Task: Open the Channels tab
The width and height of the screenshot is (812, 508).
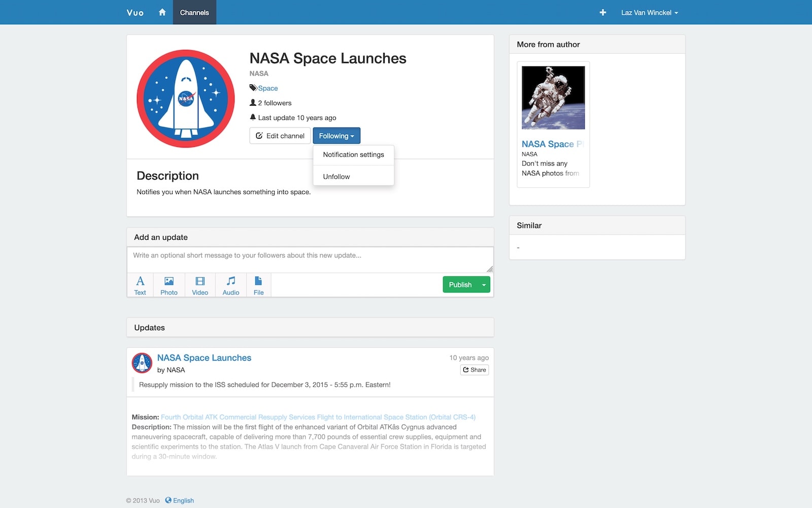Action: 194,12
